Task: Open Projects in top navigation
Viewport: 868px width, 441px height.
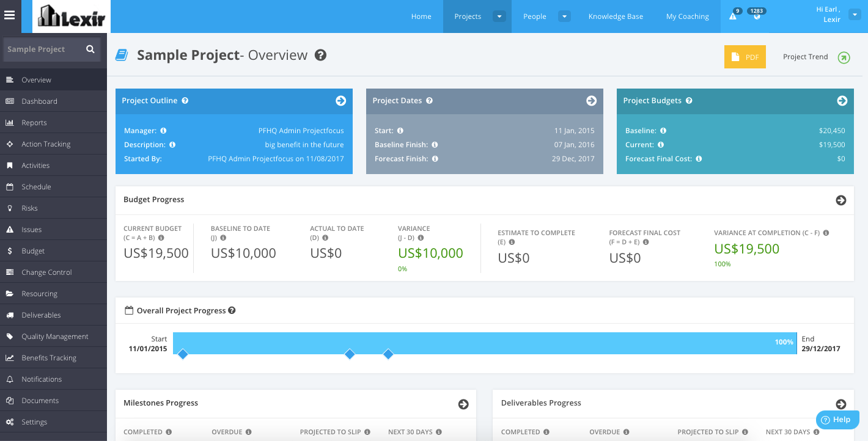Action: [468, 16]
